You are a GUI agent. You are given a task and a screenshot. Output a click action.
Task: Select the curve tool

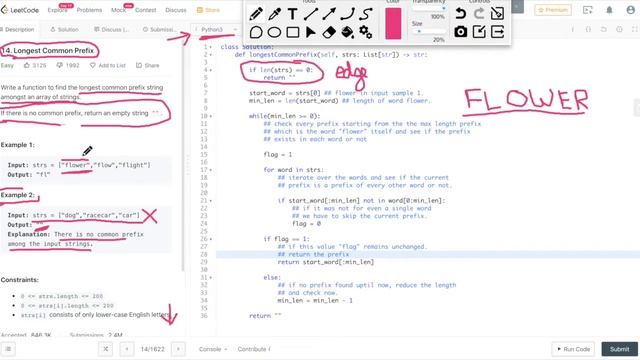pyautogui.click(x=347, y=14)
